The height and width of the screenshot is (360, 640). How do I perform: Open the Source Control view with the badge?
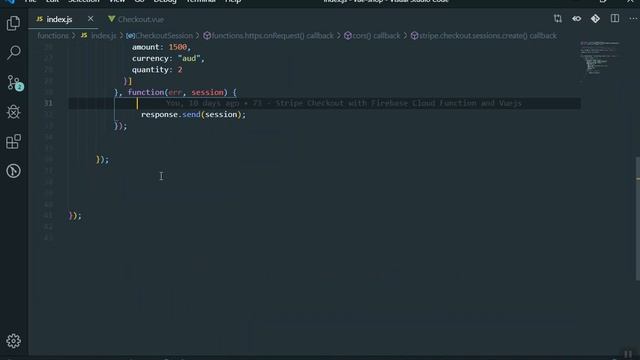tap(14, 82)
